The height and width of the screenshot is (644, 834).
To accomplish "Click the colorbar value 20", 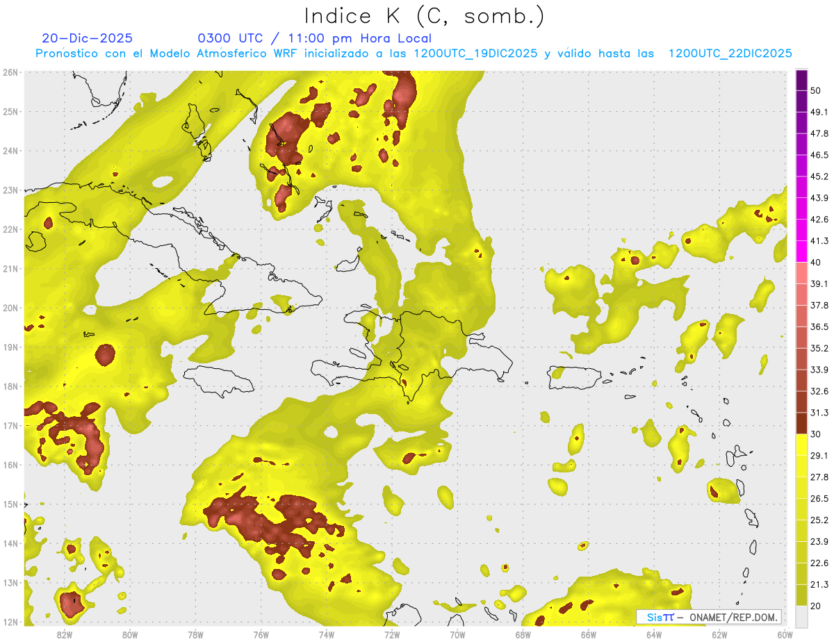I will point(817,606).
